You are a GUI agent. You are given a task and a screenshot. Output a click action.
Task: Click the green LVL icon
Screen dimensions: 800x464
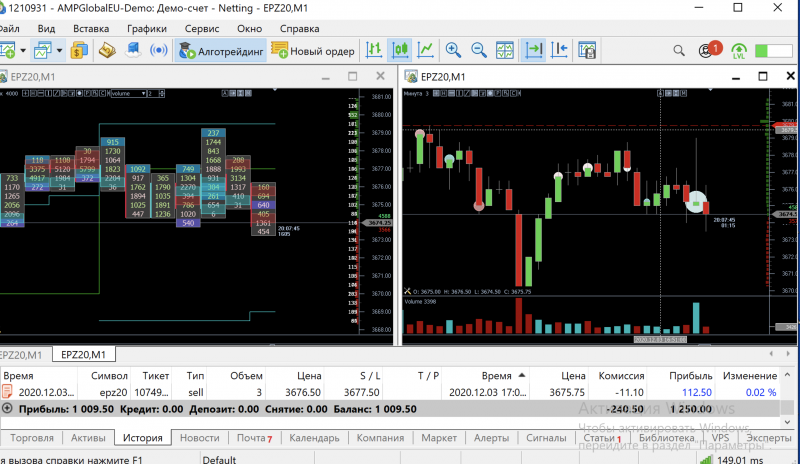739,51
